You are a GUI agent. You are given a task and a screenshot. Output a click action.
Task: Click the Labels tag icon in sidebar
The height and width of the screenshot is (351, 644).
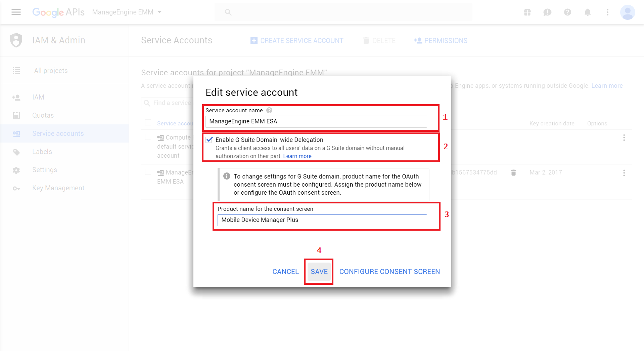pyautogui.click(x=16, y=152)
